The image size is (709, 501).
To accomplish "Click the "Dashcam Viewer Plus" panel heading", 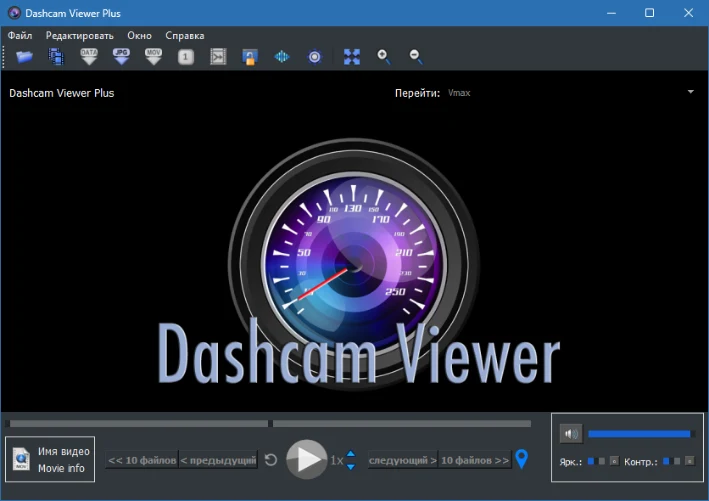I will [x=61, y=93].
